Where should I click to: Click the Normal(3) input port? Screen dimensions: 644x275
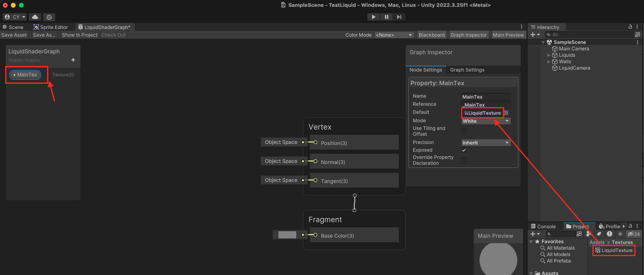coord(315,161)
